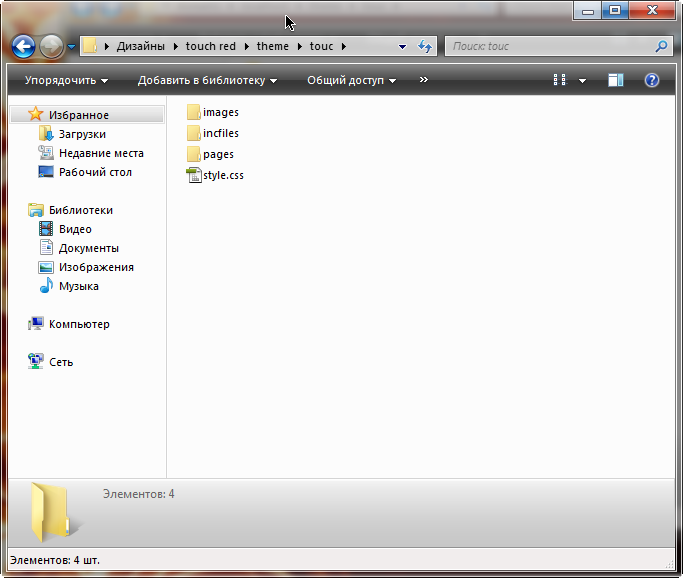Select the incfiles folder name
683x578 pixels.
click(221, 133)
